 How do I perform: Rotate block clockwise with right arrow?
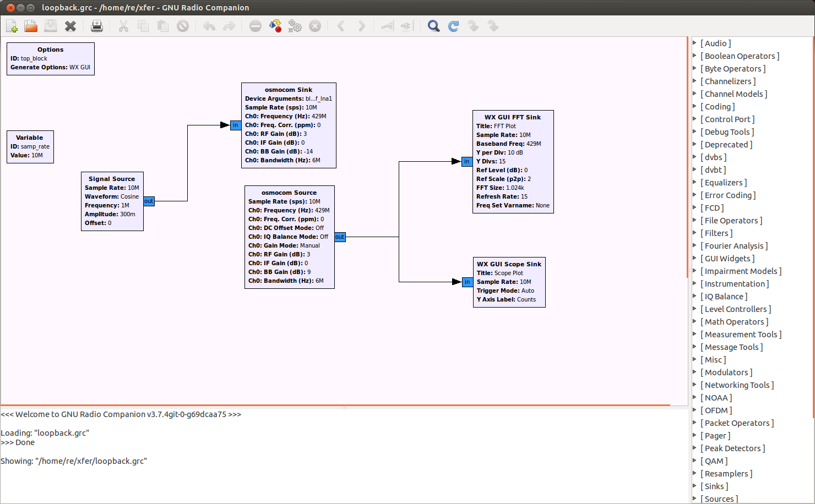361,26
